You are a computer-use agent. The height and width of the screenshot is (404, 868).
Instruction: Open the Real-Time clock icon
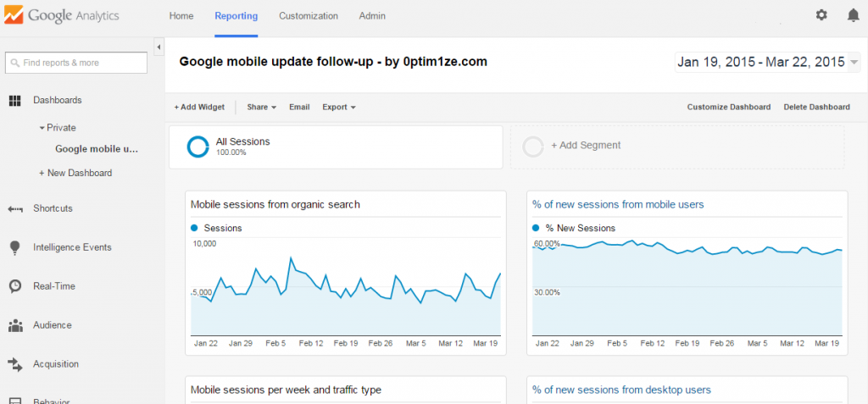coord(15,286)
